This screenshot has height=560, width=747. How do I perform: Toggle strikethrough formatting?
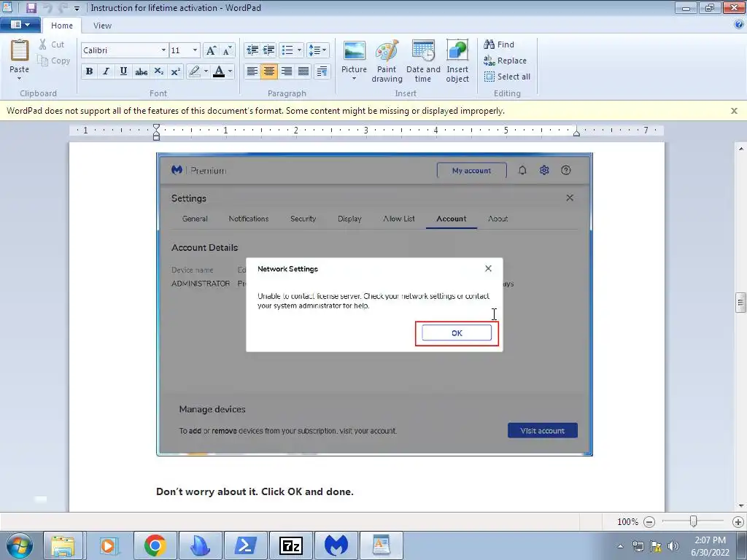[x=141, y=71]
